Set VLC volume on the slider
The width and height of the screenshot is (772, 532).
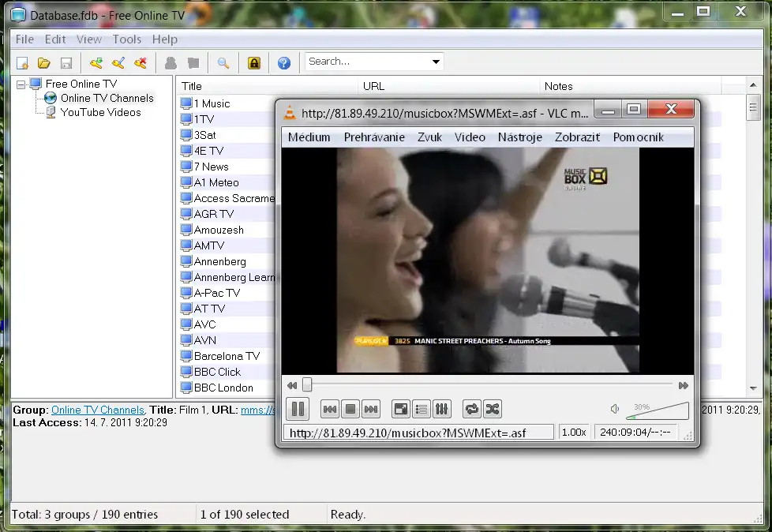[658, 411]
